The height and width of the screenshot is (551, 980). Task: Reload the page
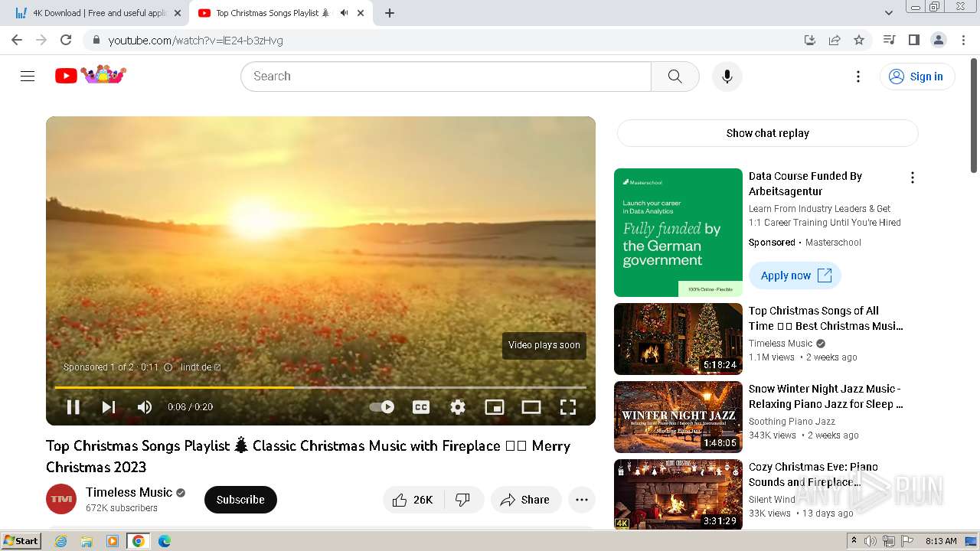point(66,40)
